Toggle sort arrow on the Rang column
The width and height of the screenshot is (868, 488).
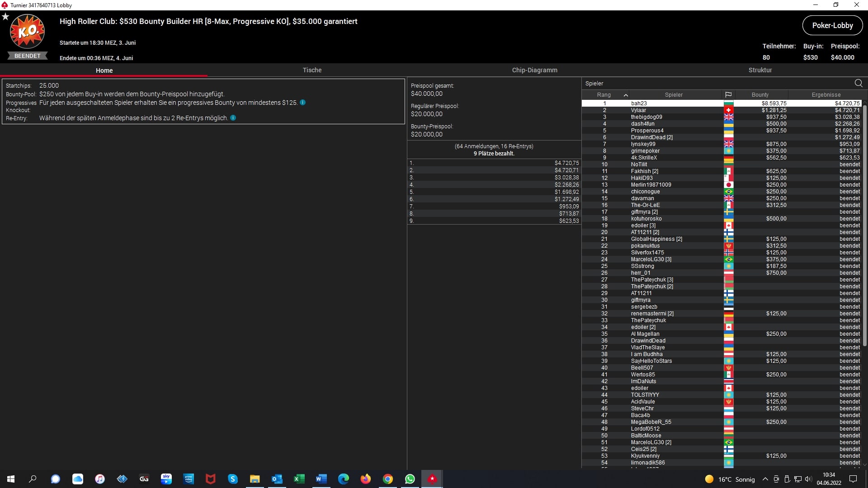626,95
